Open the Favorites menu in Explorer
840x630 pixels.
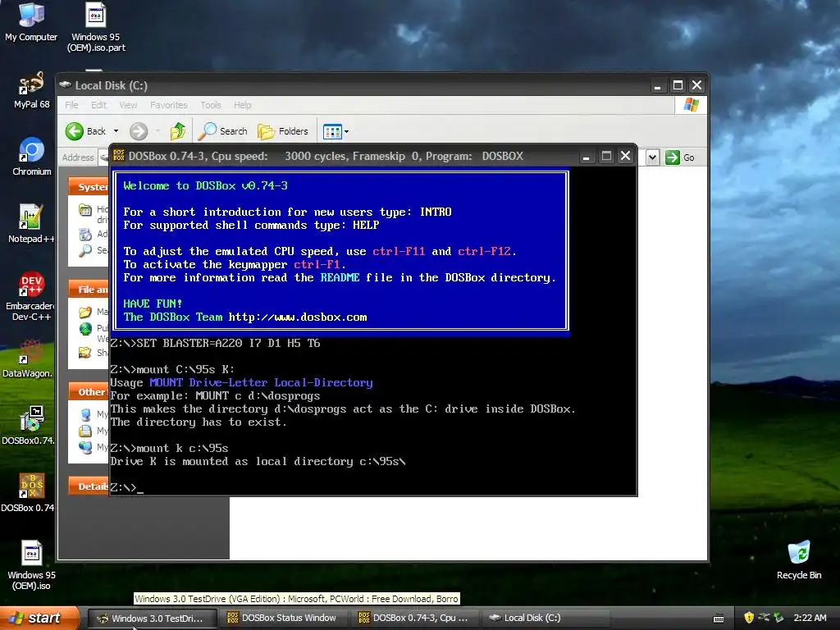click(x=169, y=105)
